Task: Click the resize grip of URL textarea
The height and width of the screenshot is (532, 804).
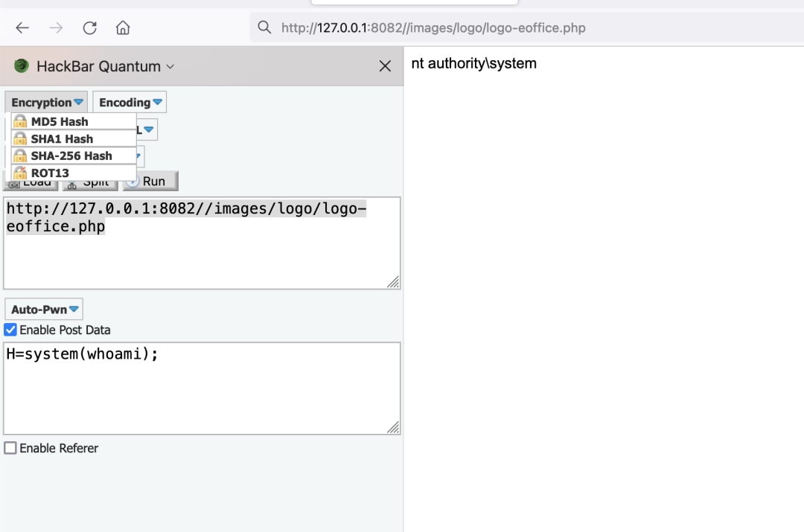Action: click(x=393, y=282)
